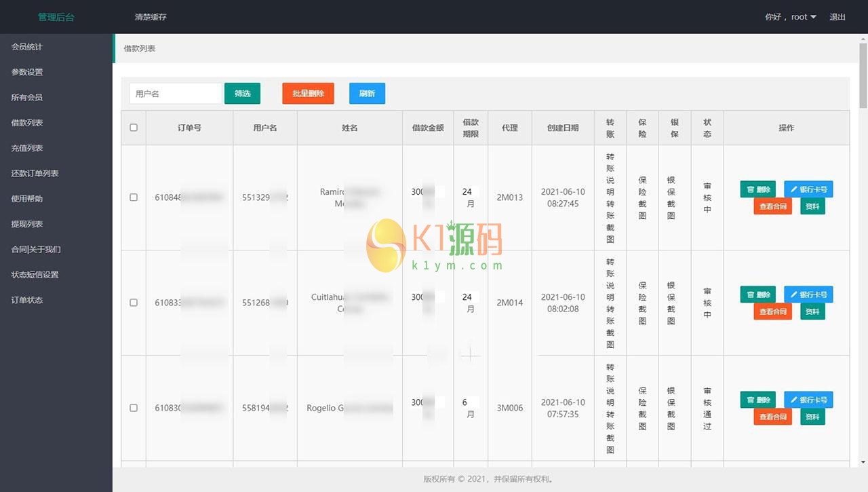Click the 资料 button in second row
Viewport: 868px width, 492px height.
click(812, 311)
